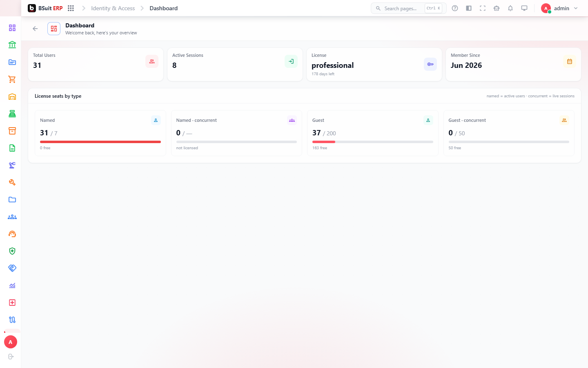Viewport: 588px width, 368px height.
Task: Open the AI assistant robot icon
Action: pos(497,8)
